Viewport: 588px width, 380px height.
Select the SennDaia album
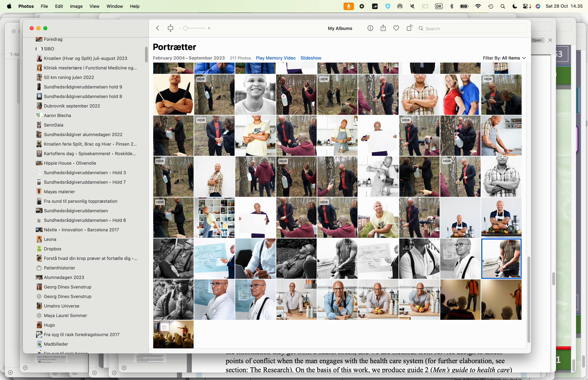(54, 125)
